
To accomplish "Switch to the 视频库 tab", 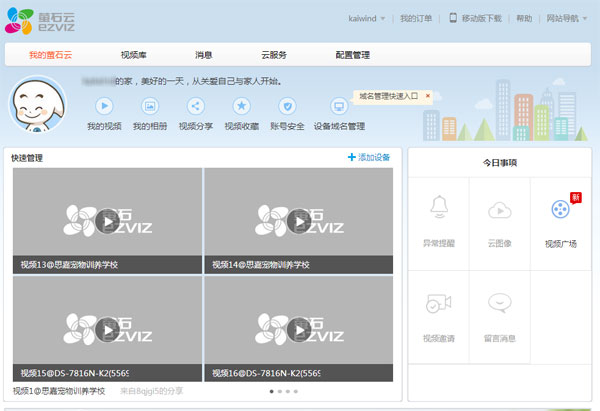I will pyautogui.click(x=135, y=55).
